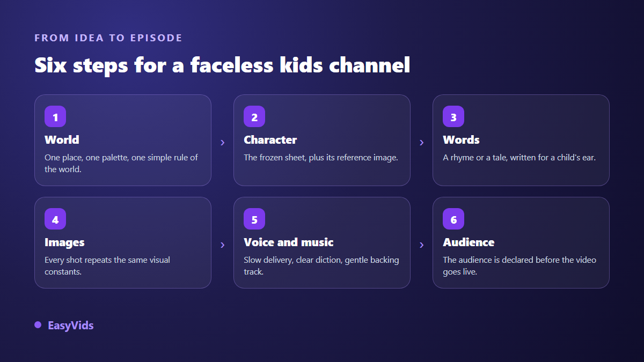Select the chevron between World and Character

click(222, 143)
